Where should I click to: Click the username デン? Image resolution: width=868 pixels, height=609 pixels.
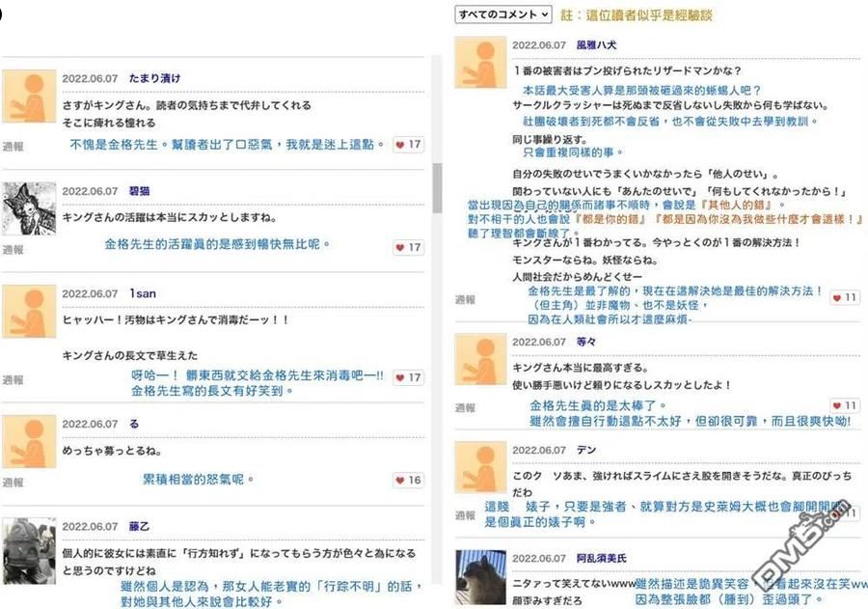[586, 451]
